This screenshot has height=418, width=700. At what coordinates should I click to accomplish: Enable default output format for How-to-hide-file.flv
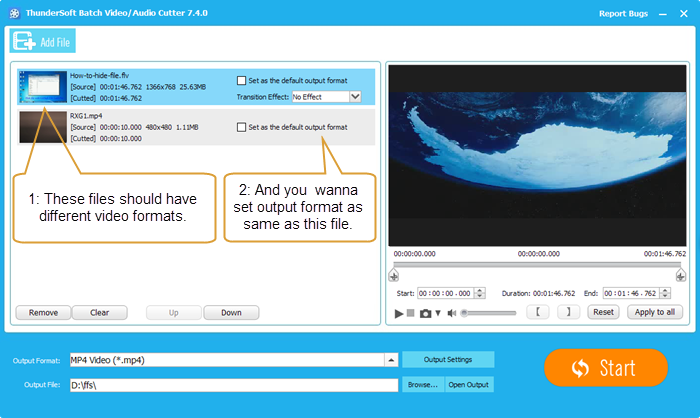point(241,80)
